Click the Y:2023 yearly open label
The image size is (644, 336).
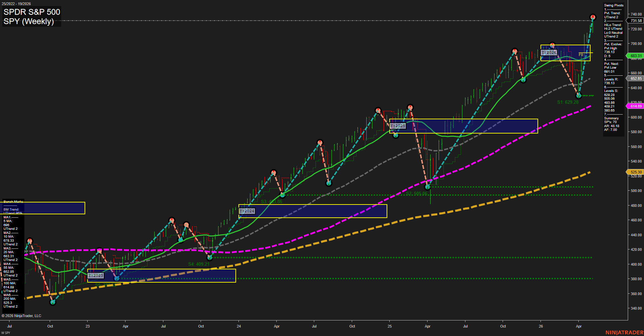[x=96, y=275]
